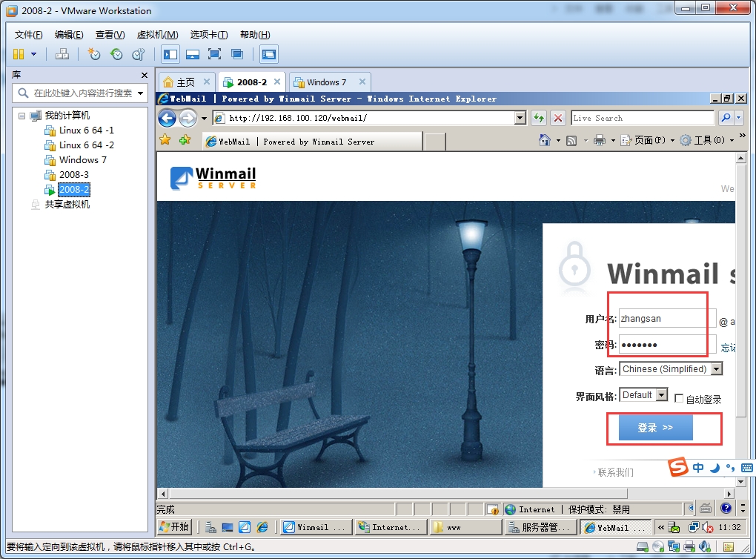The width and height of the screenshot is (756, 559).
Task: Open the address bar history dropdown
Action: click(x=520, y=118)
